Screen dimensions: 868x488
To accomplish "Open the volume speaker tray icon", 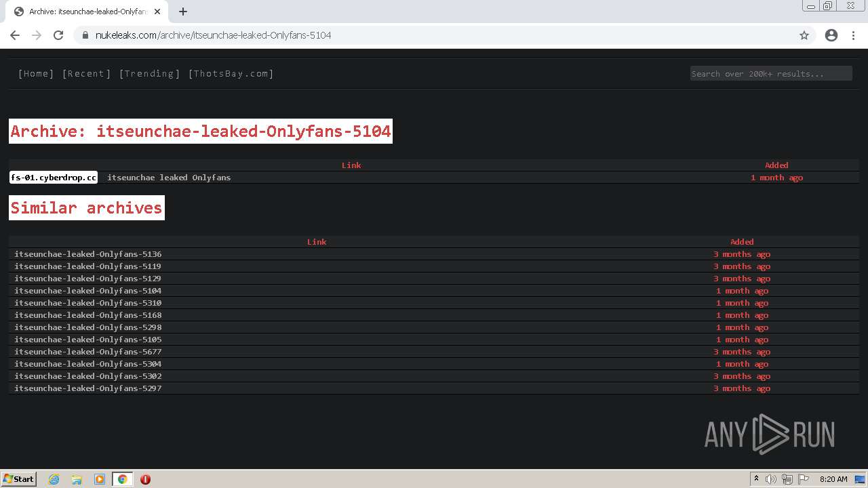I will pos(771,479).
